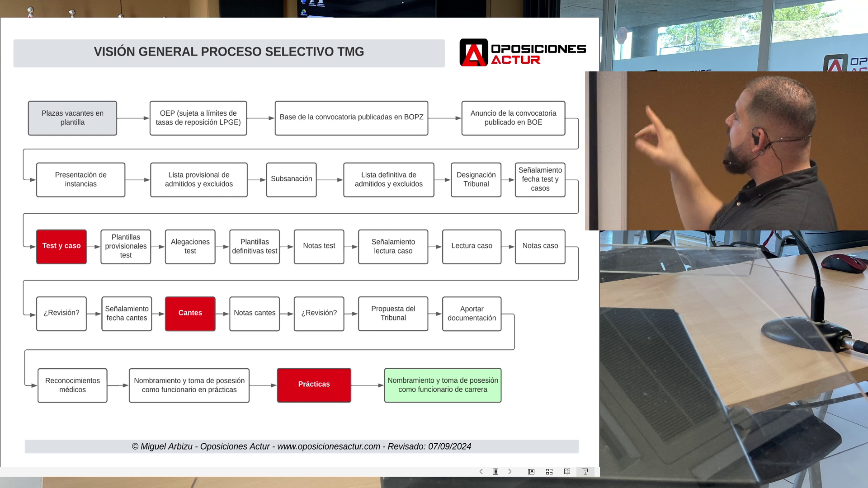
Task: Select 'Anuncio de la convocatoria publicado en BOE'
Action: point(513,118)
